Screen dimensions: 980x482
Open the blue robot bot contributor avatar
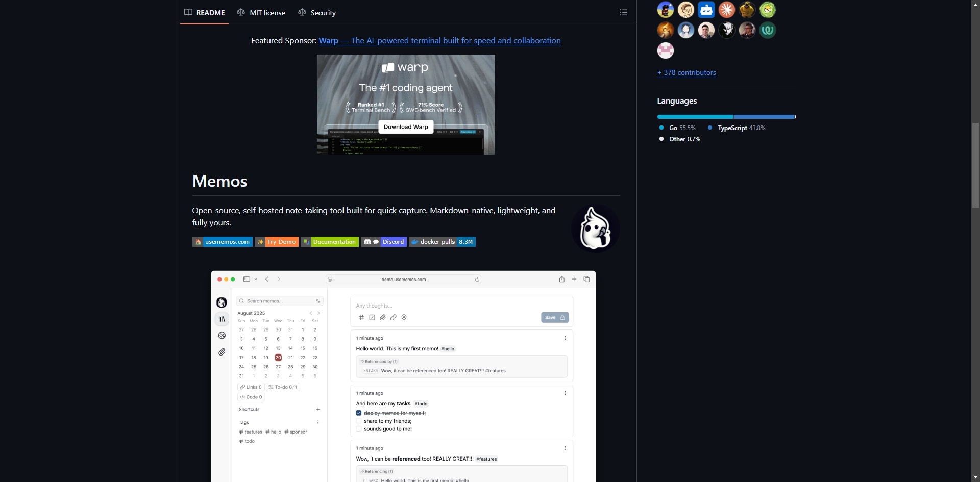[x=706, y=10]
